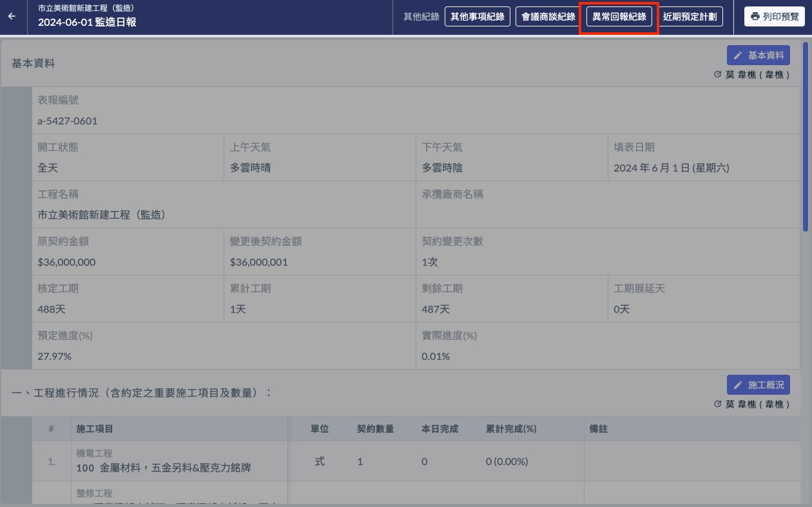Image resolution: width=812 pixels, height=507 pixels.
Task: Click history icon under 施工概況 button
Action: [717, 404]
